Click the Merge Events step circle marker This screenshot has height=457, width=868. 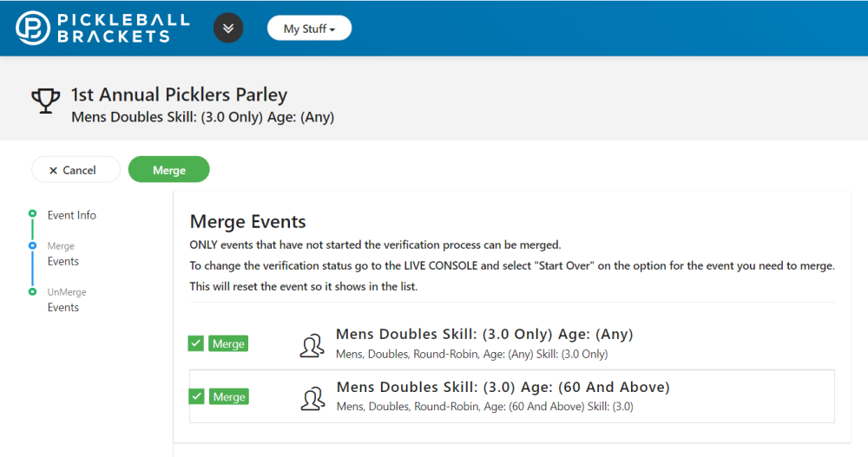pyautogui.click(x=32, y=245)
